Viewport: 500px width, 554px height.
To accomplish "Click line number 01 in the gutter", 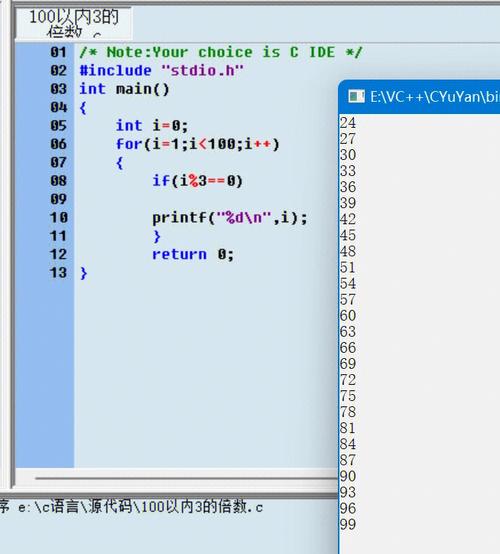I will [58, 52].
